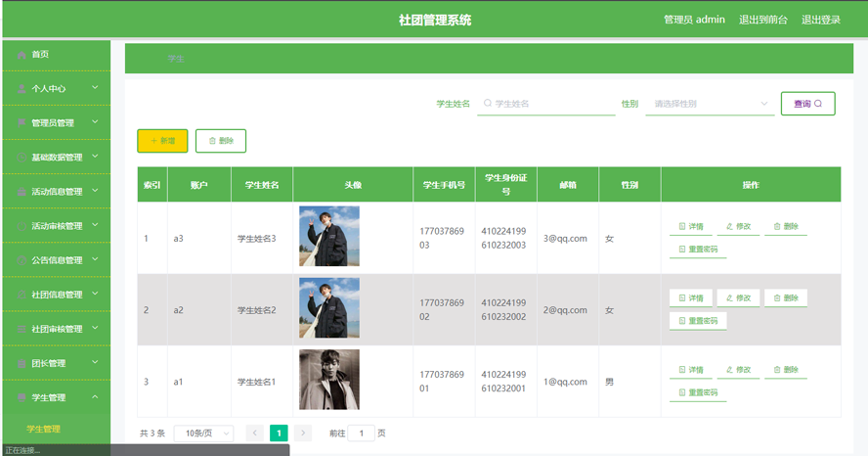Image resolution: width=868 pixels, height=456 pixels.
Task: Click 重置密码 for student a2
Action: tap(698, 321)
